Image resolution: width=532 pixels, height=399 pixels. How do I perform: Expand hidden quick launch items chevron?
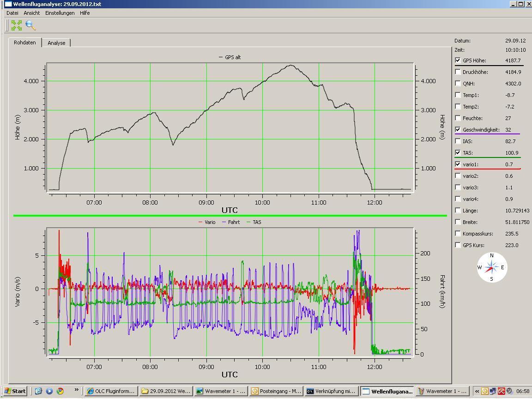point(77,390)
